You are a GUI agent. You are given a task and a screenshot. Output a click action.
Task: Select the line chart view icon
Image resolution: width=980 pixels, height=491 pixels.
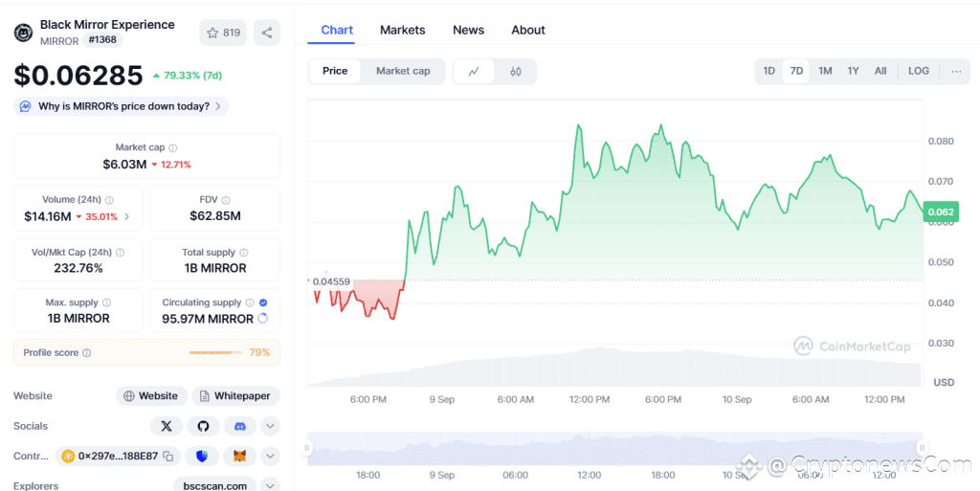(474, 71)
